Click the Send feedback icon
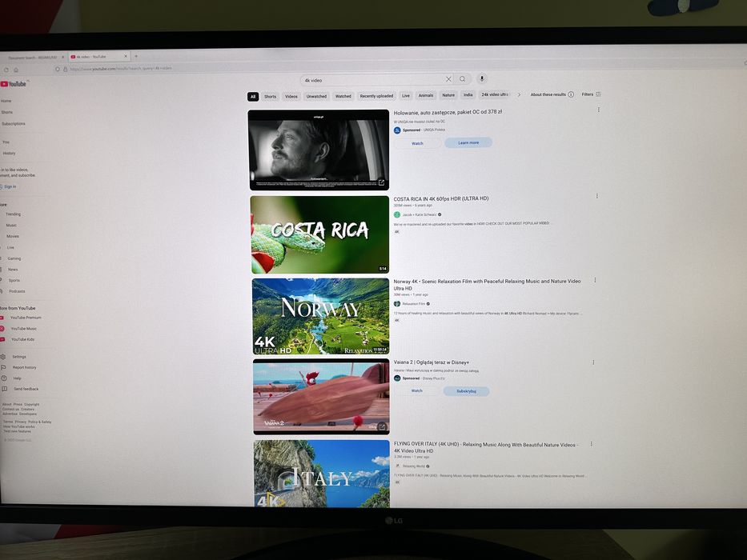 [4, 389]
